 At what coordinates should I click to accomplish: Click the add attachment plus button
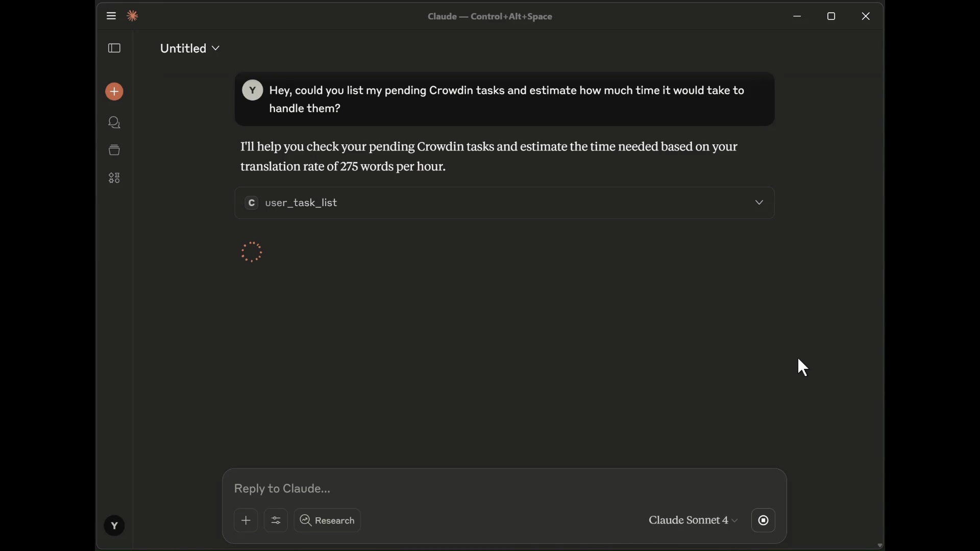click(x=246, y=521)
